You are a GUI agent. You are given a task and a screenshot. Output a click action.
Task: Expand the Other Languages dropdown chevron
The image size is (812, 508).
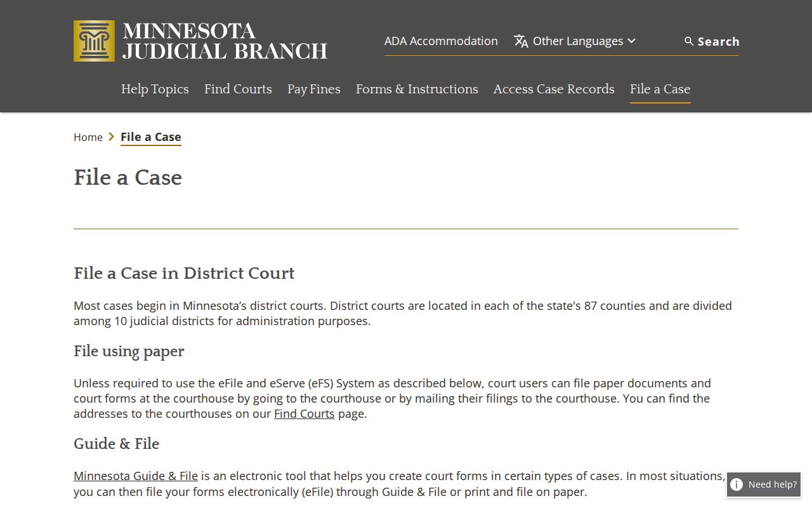(x=631, y=41)
